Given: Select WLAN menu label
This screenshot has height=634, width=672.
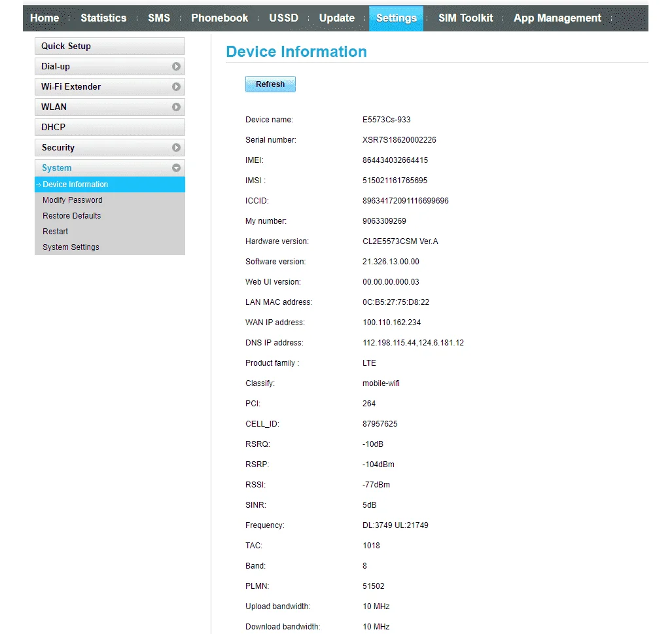Looking at the screenshot, I should [x=54, y=107].
